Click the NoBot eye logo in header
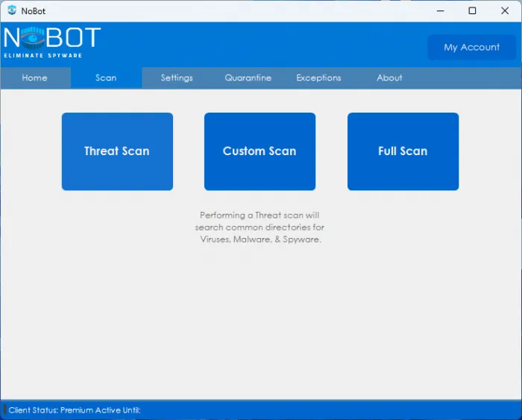 click(x=33, y=38)
